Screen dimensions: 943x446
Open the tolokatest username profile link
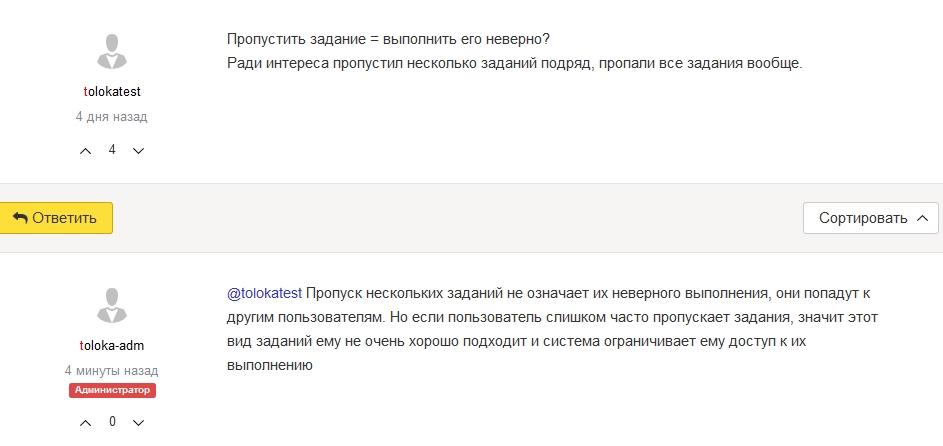point(112,91)
